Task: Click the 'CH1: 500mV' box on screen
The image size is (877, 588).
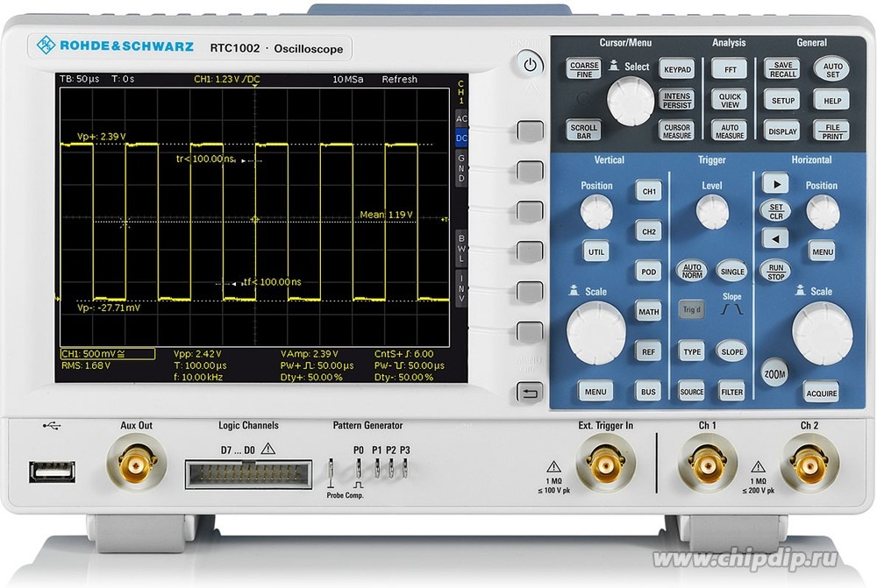Action: 107,354
